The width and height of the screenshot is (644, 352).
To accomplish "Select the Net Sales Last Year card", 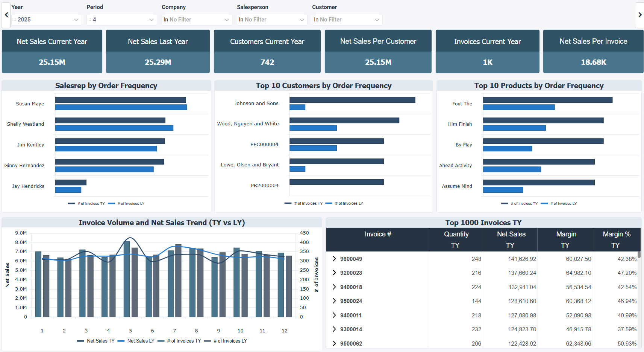I will click(x=158, y=52).
